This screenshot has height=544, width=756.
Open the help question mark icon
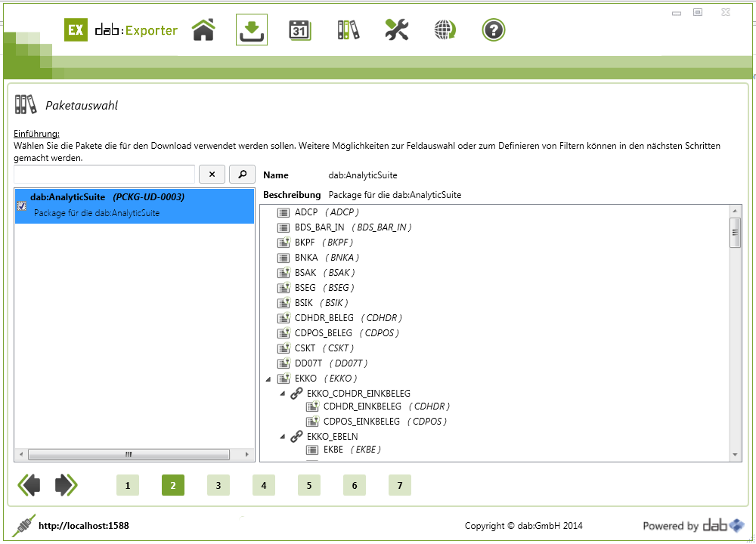[493, 30]
